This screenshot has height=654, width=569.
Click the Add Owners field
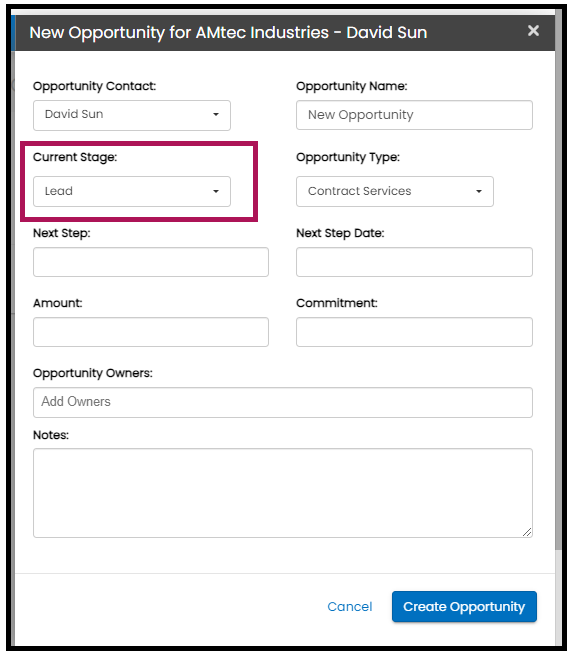click(283, 402)
